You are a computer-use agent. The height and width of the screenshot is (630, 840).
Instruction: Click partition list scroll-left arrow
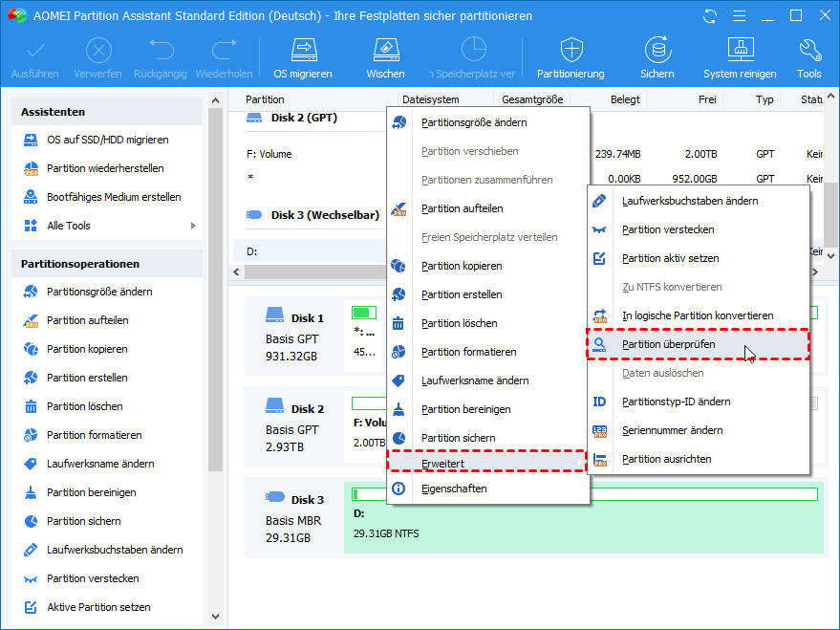pyautogui.click(x=237, y=272)
